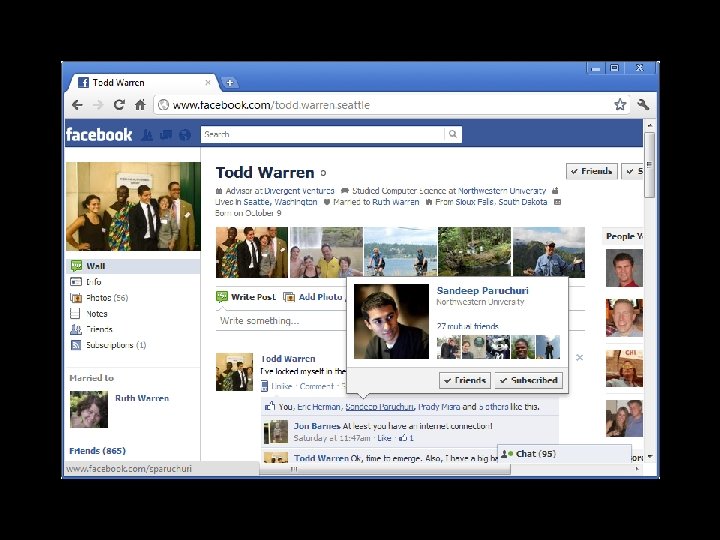Toggle Subscribed button in Sandeep hovercard
The width and height of the screenshot is (720, 540).
(529, 380)
